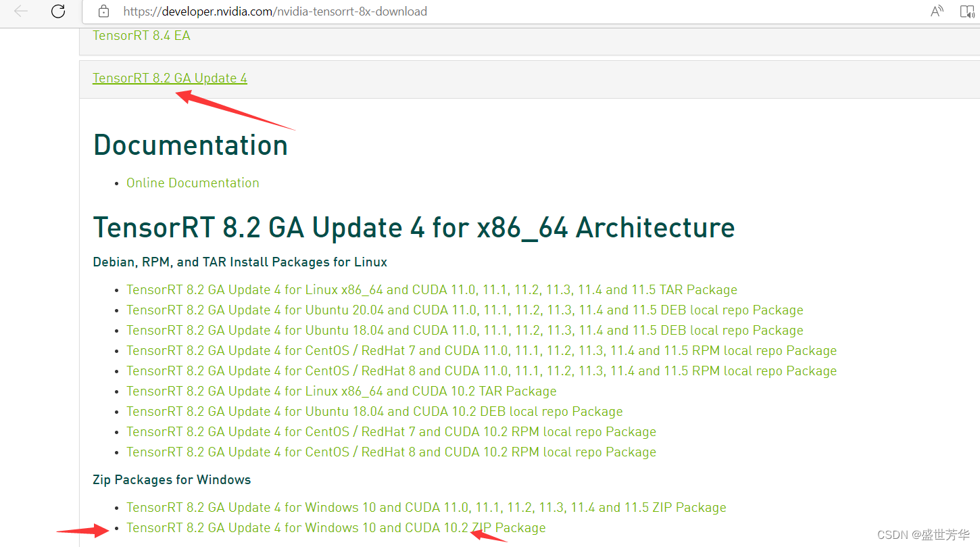View site info via the lock icon
The image size is (980, 547).
point(103,11)
